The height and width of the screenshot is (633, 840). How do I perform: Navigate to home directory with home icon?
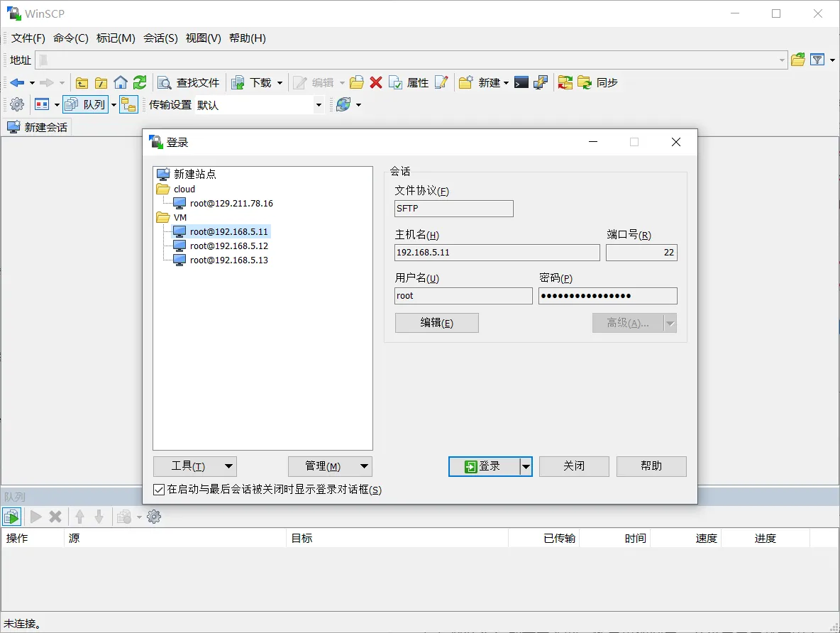tap(120, 82)
